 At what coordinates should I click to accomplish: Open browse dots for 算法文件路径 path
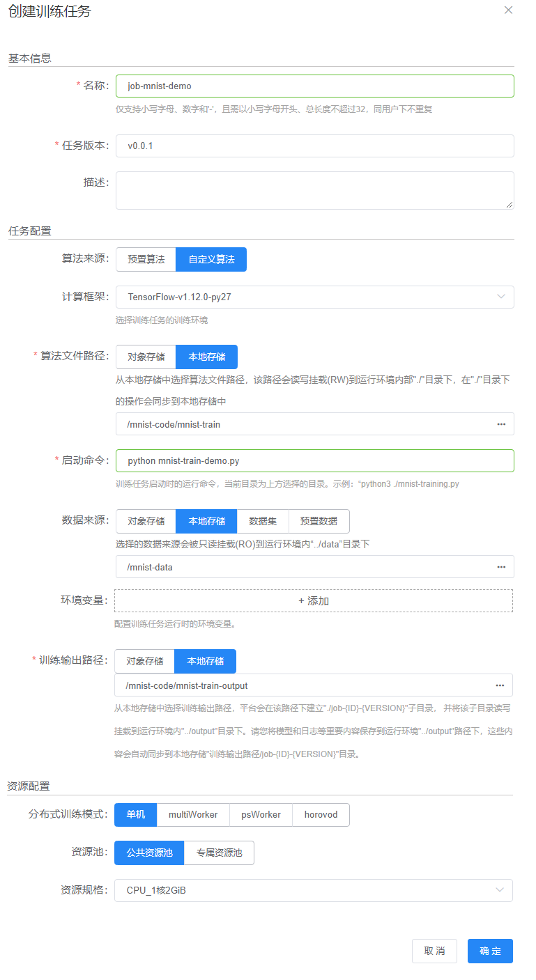(500, 424)
